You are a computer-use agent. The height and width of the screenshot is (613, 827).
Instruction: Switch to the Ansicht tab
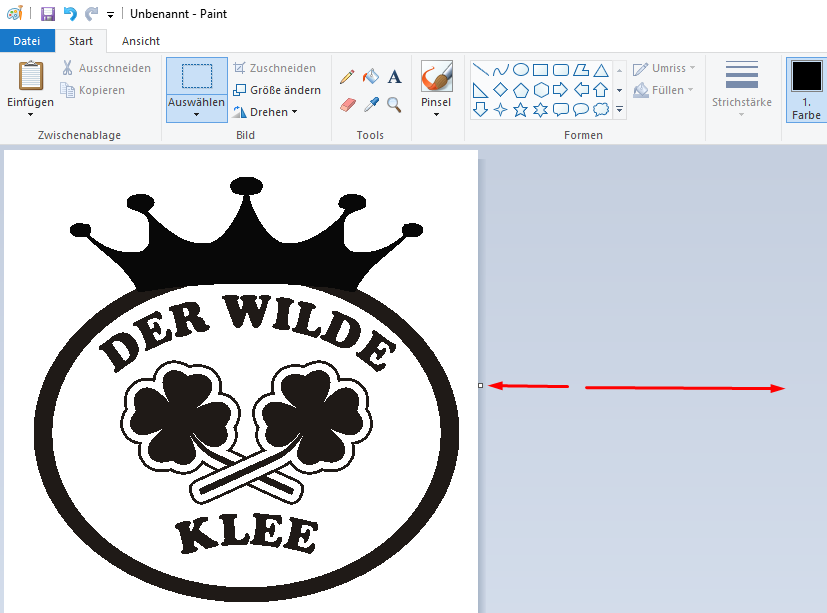click(141, 41)
